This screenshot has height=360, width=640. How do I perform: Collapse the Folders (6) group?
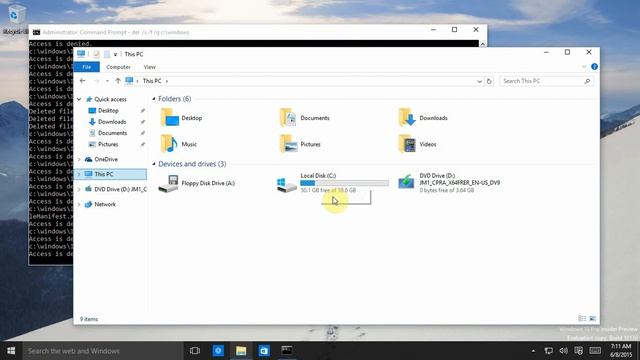154,99
